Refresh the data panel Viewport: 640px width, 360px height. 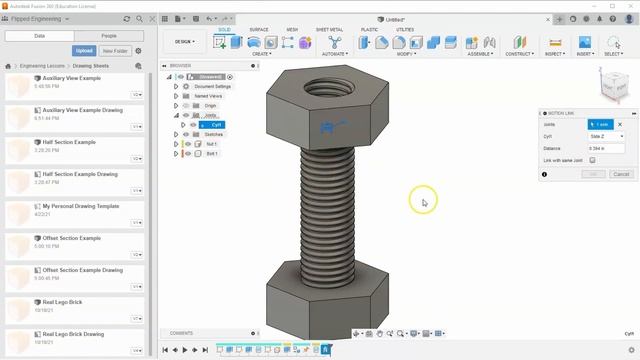coord(127,19)
